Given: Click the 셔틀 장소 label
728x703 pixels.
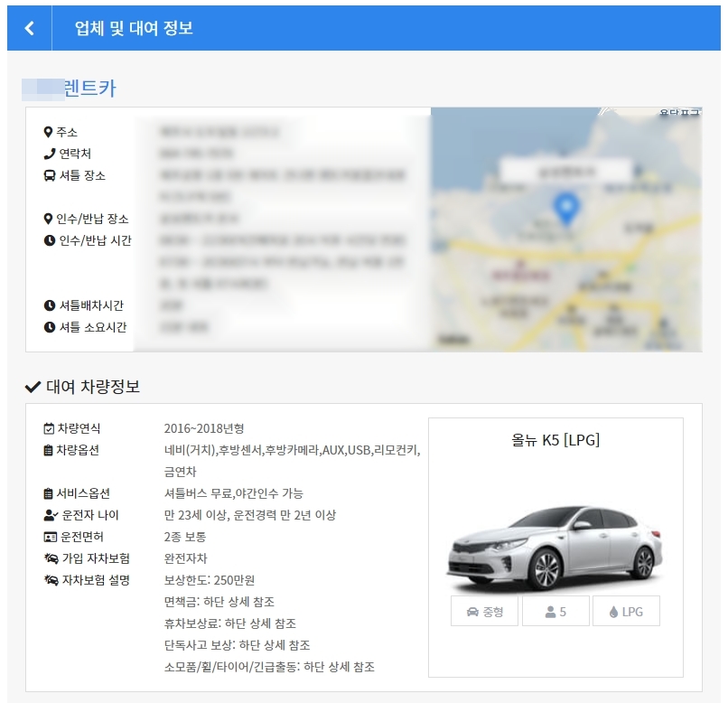Looking at the screenshot, I should (x=82, y=175).
